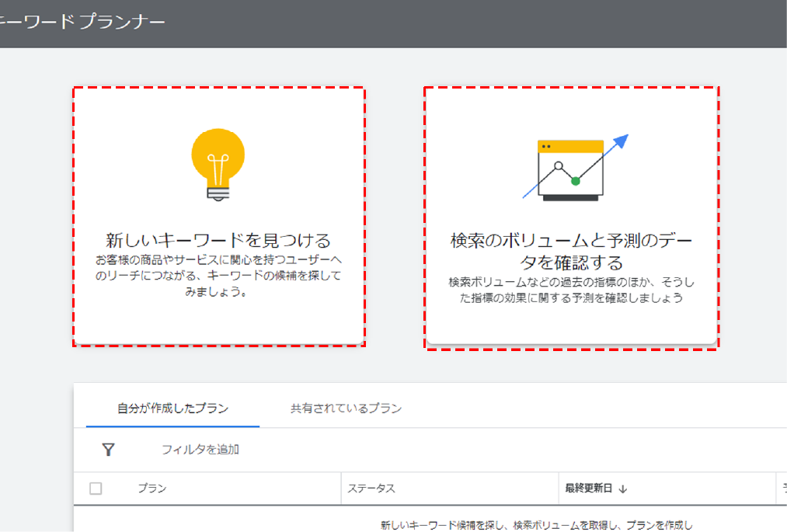
Task: Click the 新しいキーワード候補を探し empty-state message
Action: pyautogui.click(x=536, y=525)
